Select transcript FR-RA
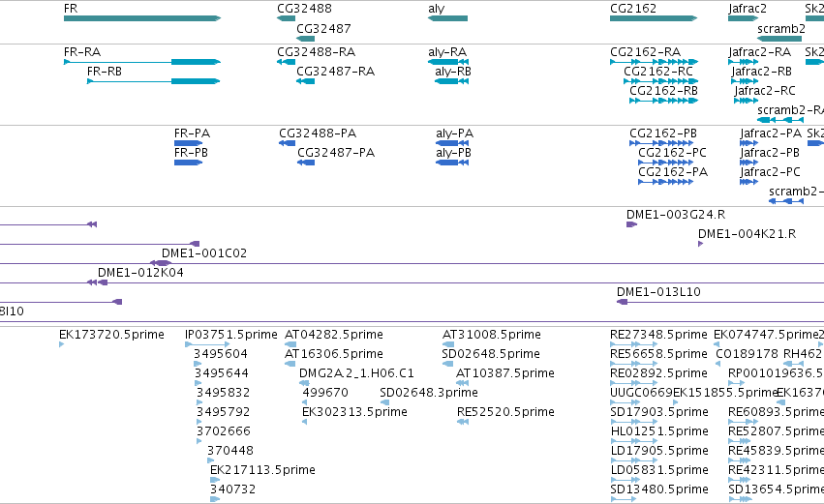The height and width of the screenshot is (504, 824). click(x=82, y=52)
